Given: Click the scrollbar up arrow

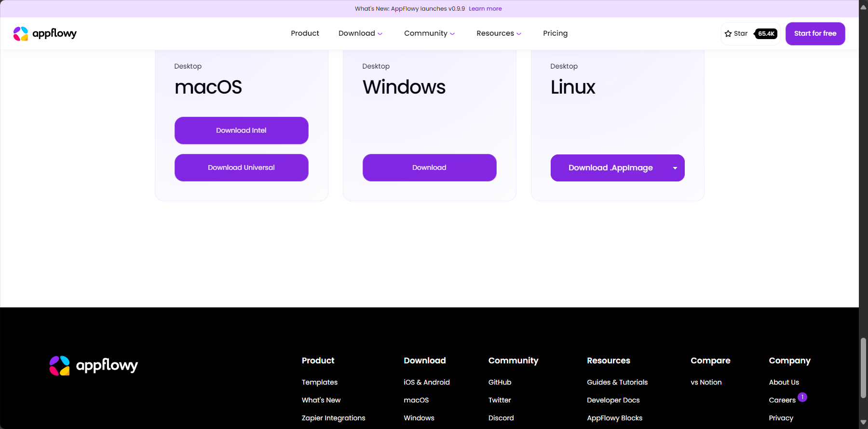Looking at the screenshot, I should (863, 7).
